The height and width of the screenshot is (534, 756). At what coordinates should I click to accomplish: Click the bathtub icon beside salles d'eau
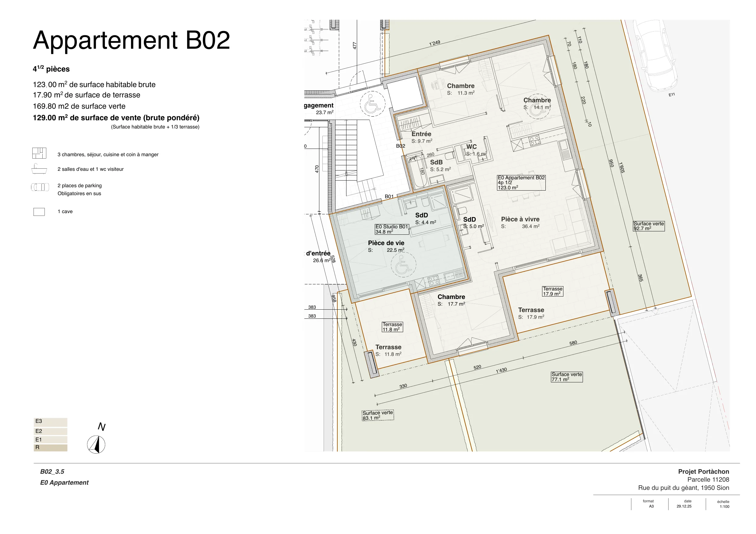pyautogui.click(x=39, y=169)
